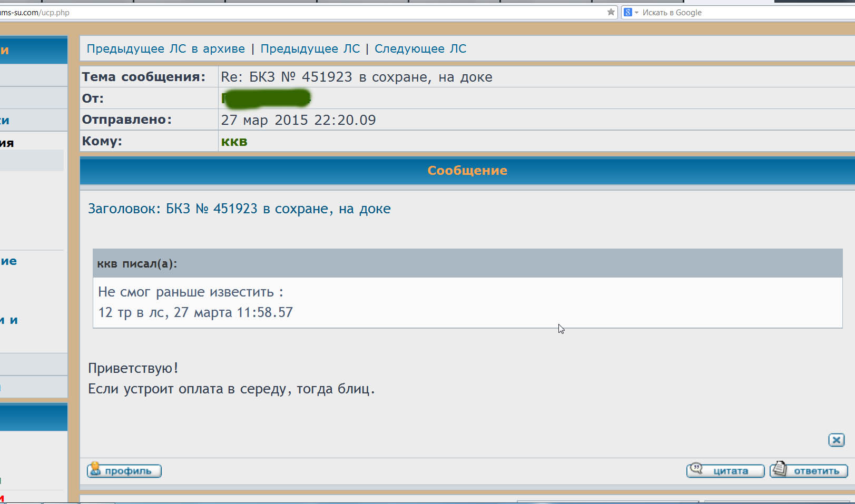
Task: Open recipient 'ккв' in the 'Кому' row
Action: [x=234, y=142]
